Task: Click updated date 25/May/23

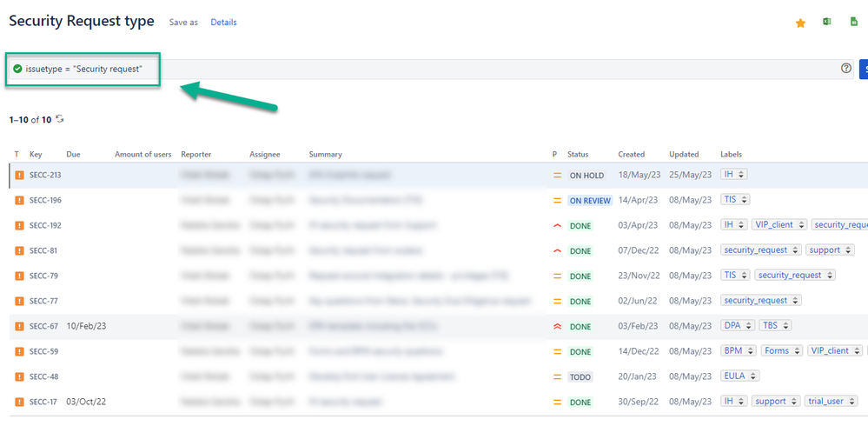Action: point(689,175)
